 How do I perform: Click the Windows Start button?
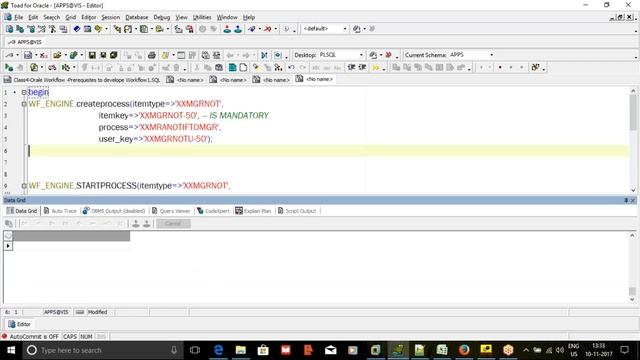11,350
